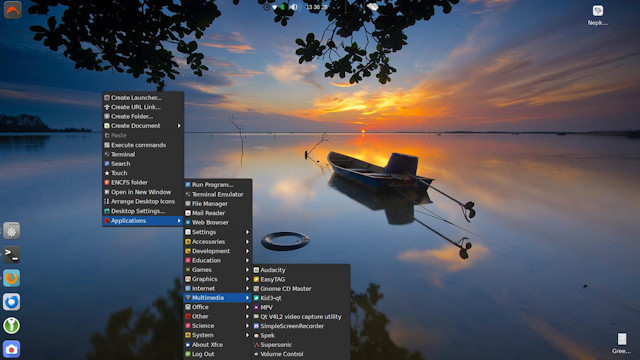Click the volume icon in top panel
640x360 pixels.
coord(293,7)
